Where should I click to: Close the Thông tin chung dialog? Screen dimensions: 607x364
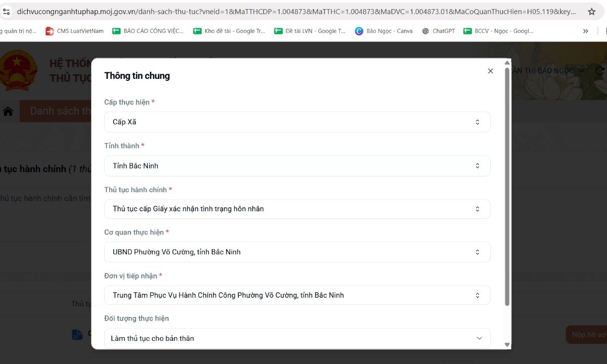tap(490, 71)
